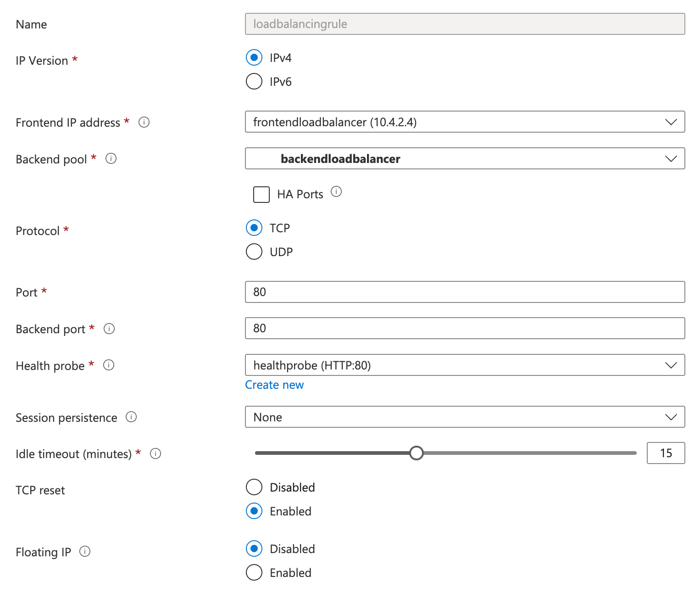Click Create new under Health probe
The image size is (700, 593).
click(274, 385)
